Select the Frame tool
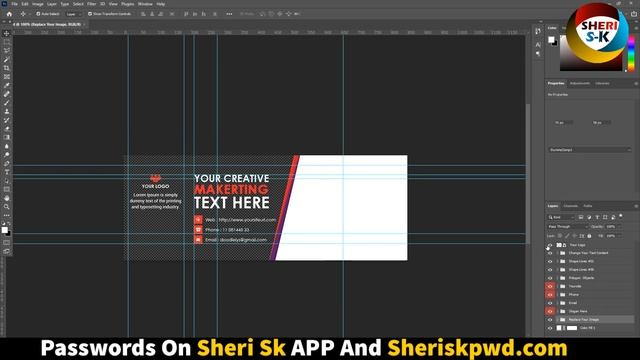Image resolution: width=640 pixels, height=360 pixels. point(7,77)
